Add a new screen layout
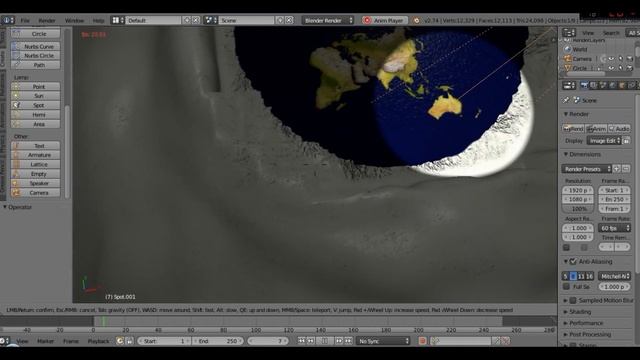640x360 pixels. (x=187, y=20)
